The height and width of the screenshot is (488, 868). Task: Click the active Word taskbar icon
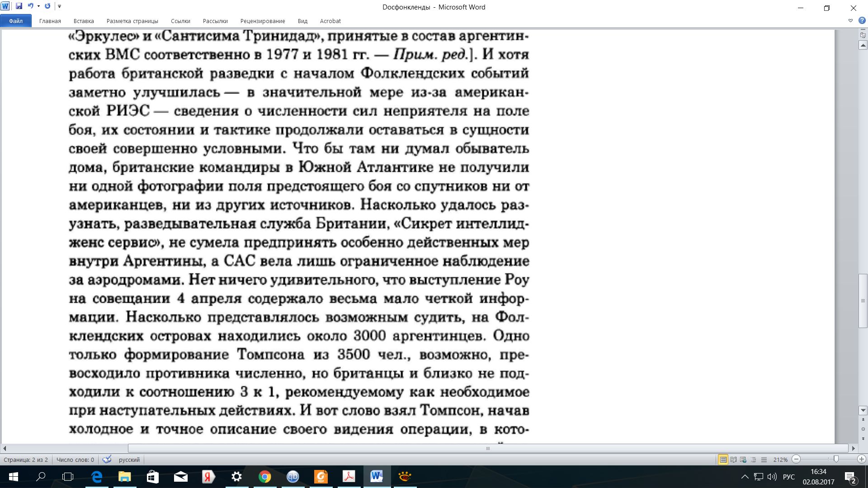coord(377,477)
